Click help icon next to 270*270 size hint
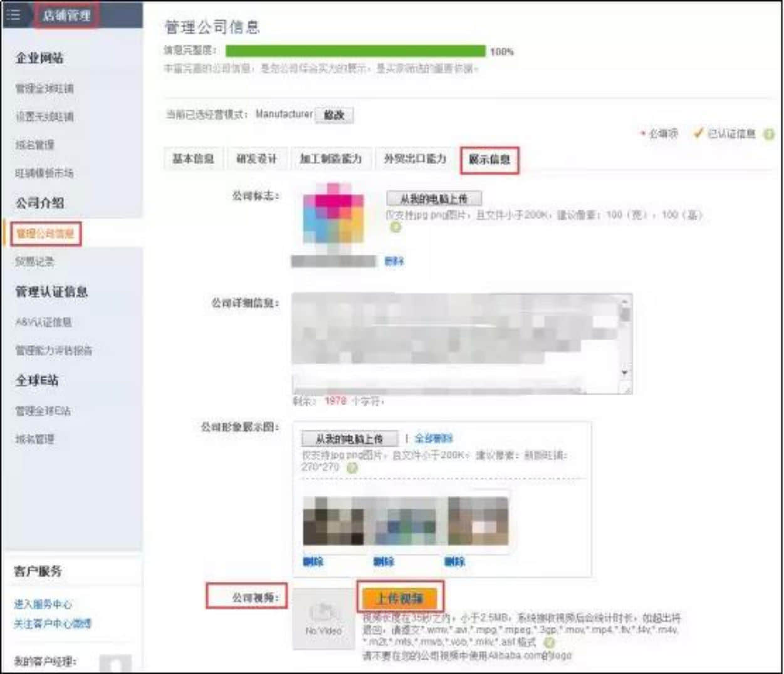The width and height of the screenshot is (784, 674). click(352, 467)
